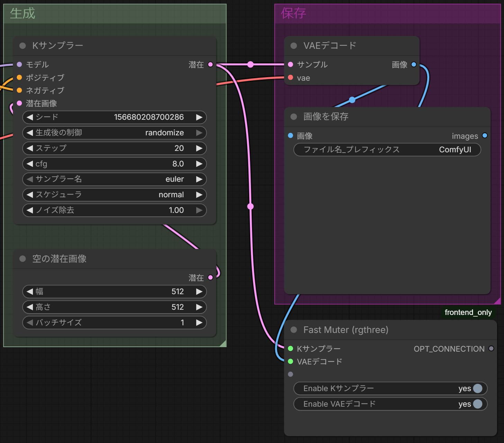Click the OPT_CONNECTION output port
The height and width of the screenshot is (443, 504).
click(x=491, y=349)
